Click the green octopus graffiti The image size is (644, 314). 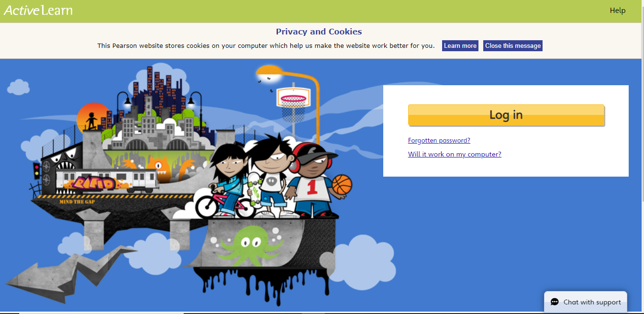pos(248,245)
